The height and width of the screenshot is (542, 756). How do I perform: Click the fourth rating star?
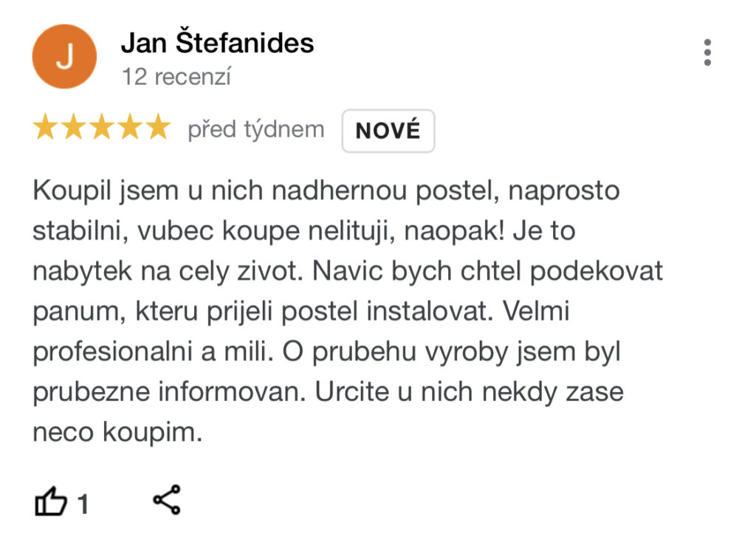pyautogui.click(x=130, y=127)
